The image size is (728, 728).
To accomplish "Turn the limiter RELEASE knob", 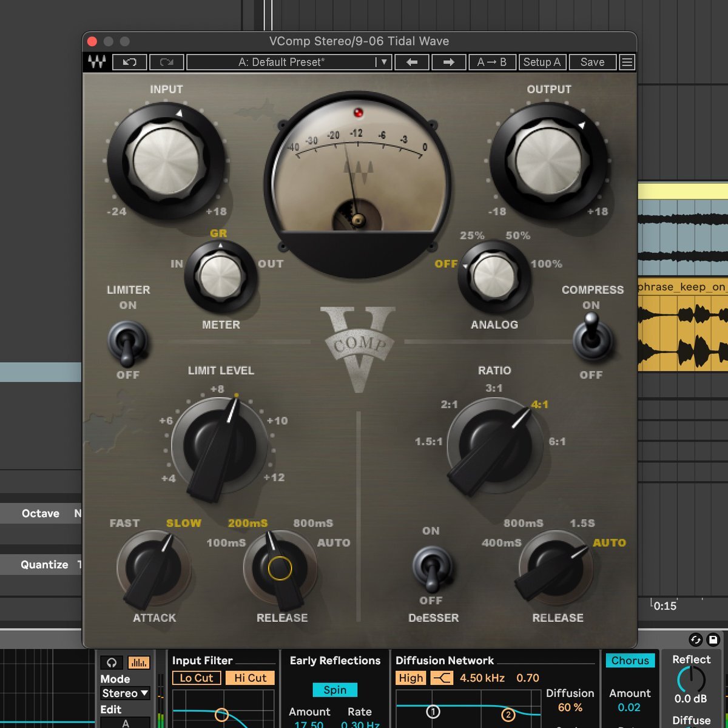I will [280, 568].
